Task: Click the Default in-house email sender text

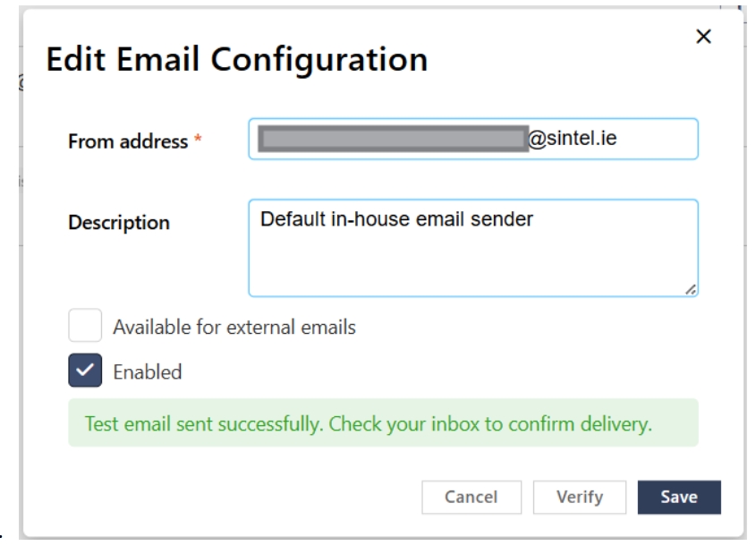Action: (397, 219)
